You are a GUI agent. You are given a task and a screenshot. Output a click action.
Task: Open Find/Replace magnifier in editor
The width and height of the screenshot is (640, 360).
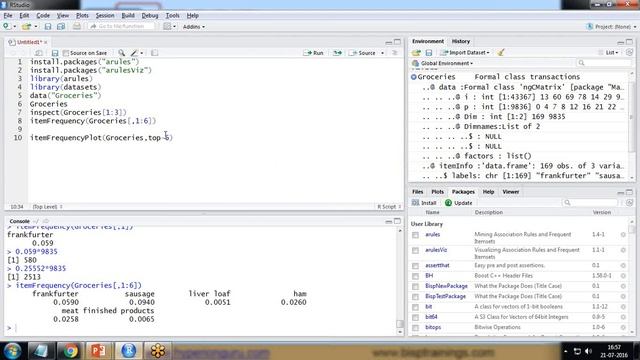(x=121, y=53)
